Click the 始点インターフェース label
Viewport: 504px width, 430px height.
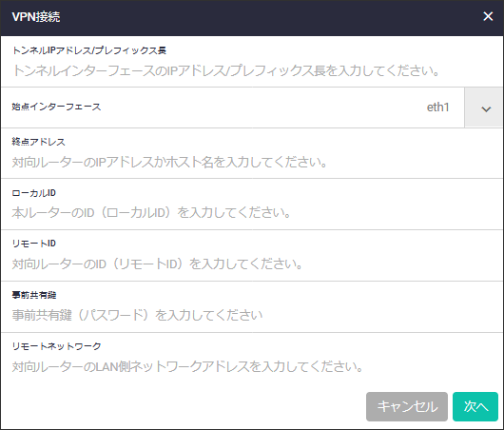coord(56,107)
